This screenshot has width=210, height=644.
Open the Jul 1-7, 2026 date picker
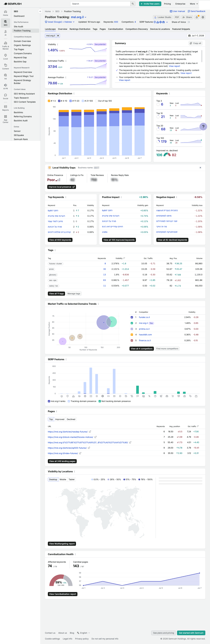[x=196, y=35]
